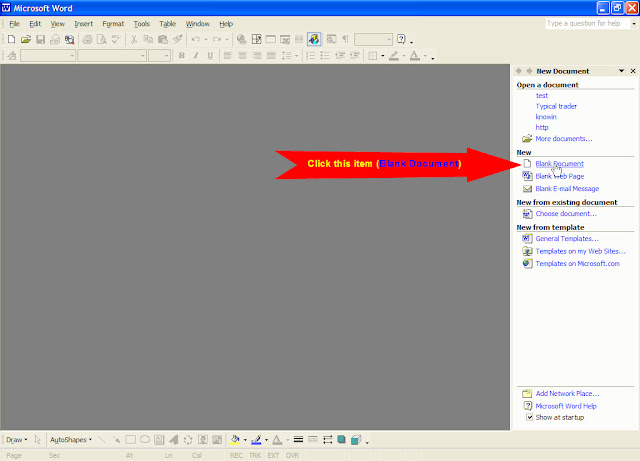Open the General Templates link

click(567, 238)
